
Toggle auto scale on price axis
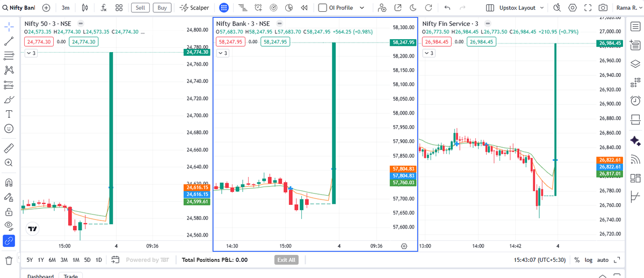tap(603, 260)
